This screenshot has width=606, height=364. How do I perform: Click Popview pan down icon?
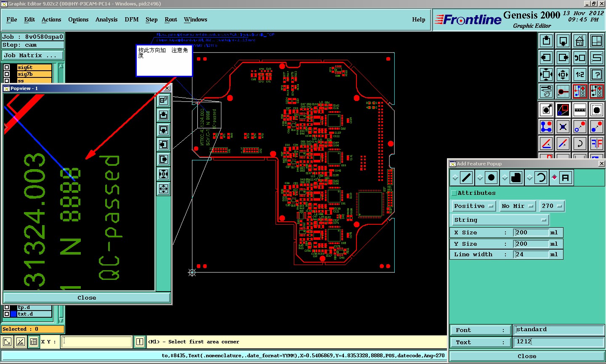click(164, 130)
